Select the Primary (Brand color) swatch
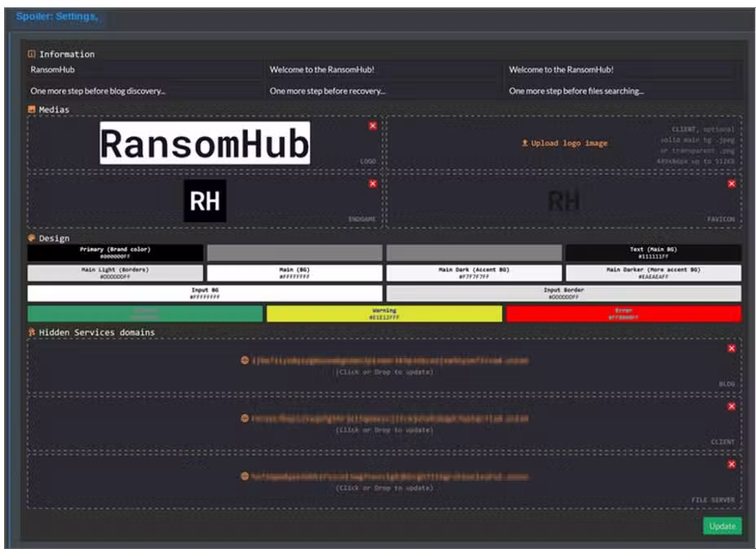 115,253
